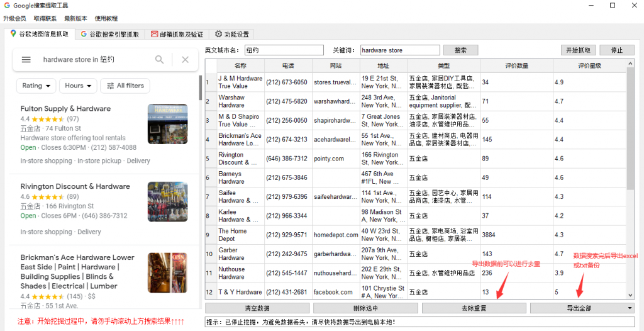Click address cell 166 Rivington St
Screen dimensions: 644x331
tap(384, 159)
